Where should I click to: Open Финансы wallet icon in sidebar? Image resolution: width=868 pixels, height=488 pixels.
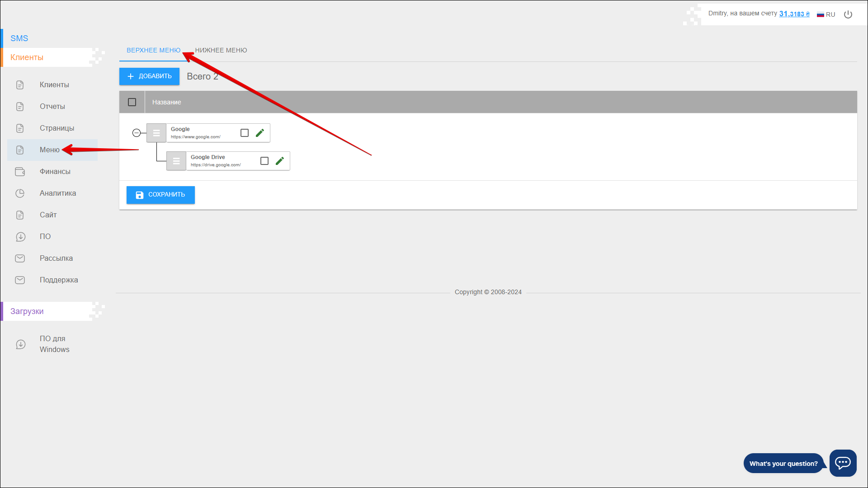[20, 172]
